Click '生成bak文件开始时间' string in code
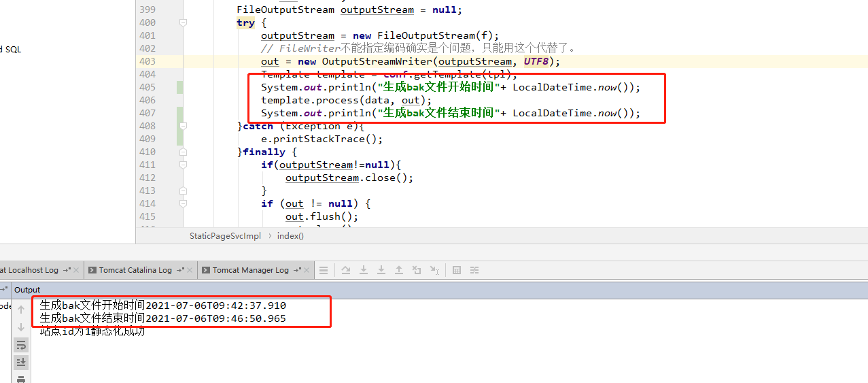Image resolution: width=868 pixels, height=383 pixels. 438,87
